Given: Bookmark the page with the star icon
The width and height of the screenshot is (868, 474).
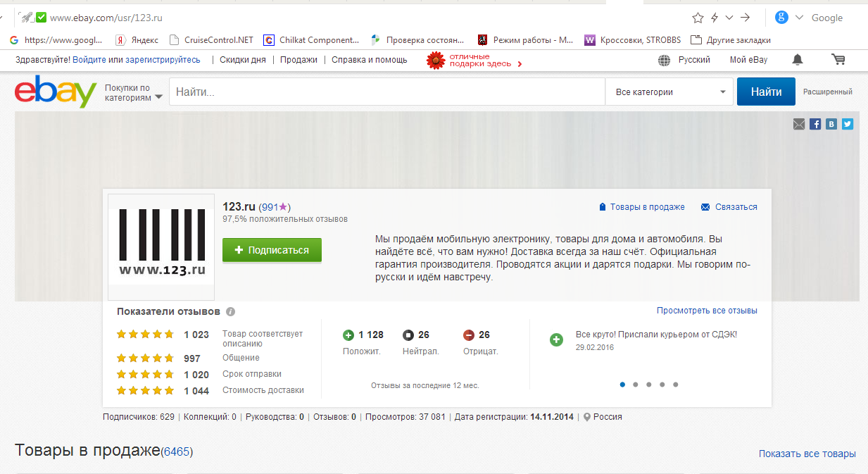Looking at the screenshot, I should (x=698, y=18).
